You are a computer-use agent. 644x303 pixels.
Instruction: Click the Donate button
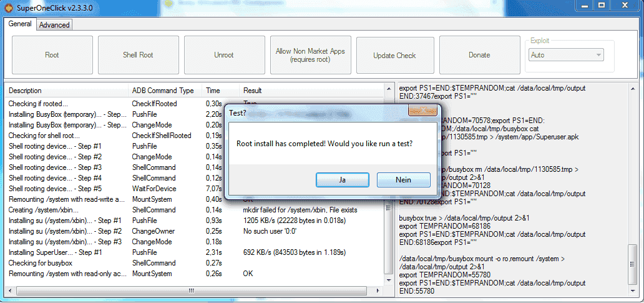tap(479, 55)
